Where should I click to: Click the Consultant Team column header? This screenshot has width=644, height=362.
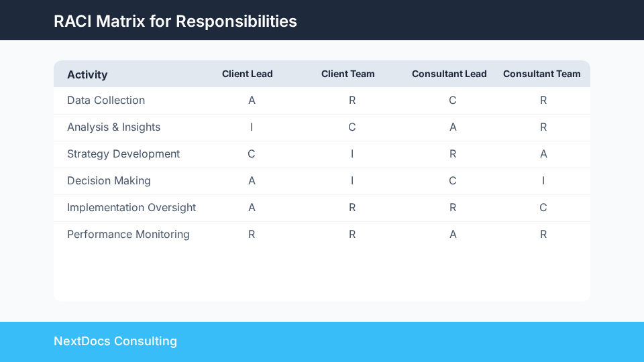point(542,74)
